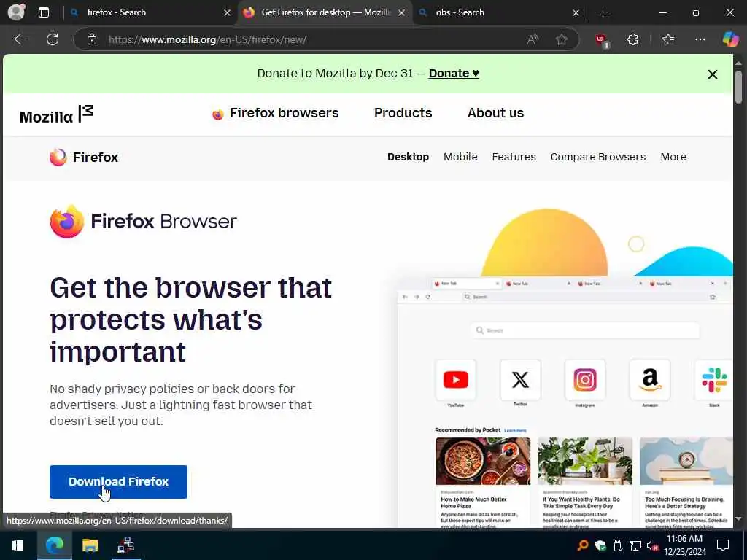The height and width of the screenshot is (560, 747).
Task: Click the Edge icon in taskbar
Action: [54, 545]
